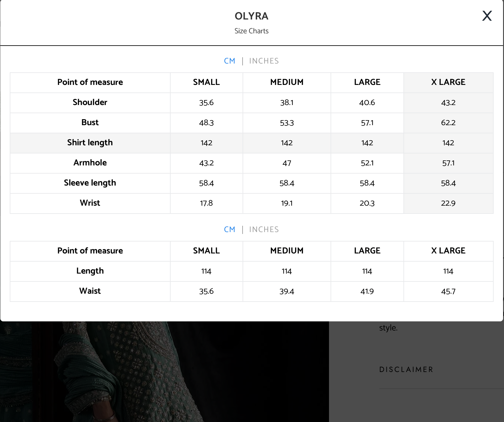This screenshot has height=422, width=504.
Task: Click the X LARGE wrist value 22.9
Action: tap(448, 203)
